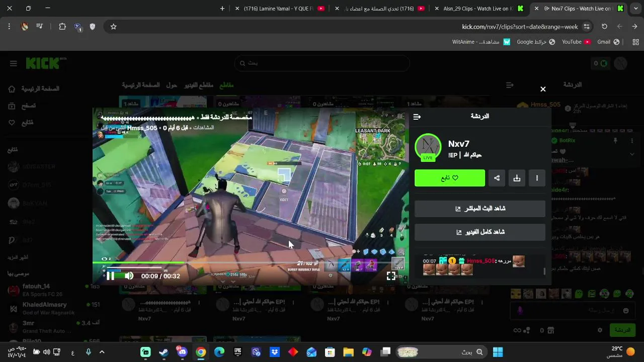
Task: Open the Chrome apps grid icon
Action: (x=635, y=42)
